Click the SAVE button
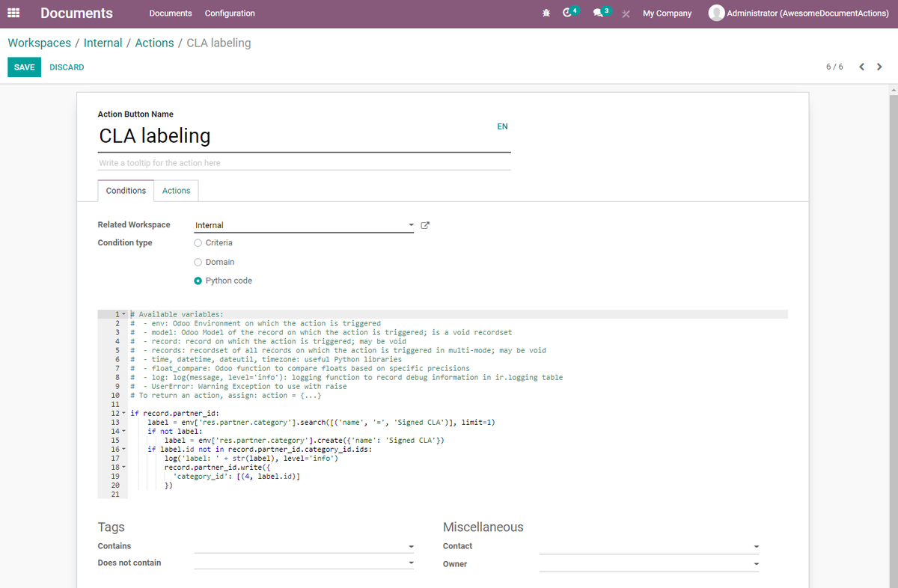Image resolution: width=898 pixels, height=588 pixels. (x=24, y=67)
